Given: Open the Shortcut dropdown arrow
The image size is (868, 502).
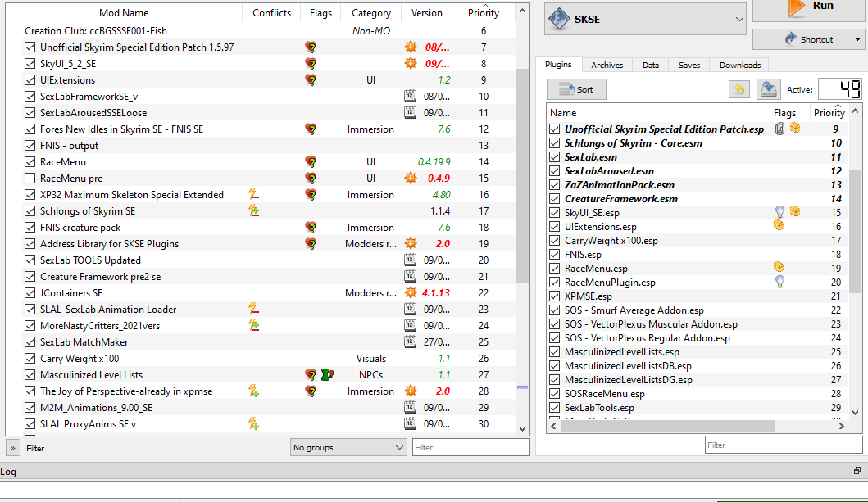Looking at the screenshot, I should [x=857, y=39].
